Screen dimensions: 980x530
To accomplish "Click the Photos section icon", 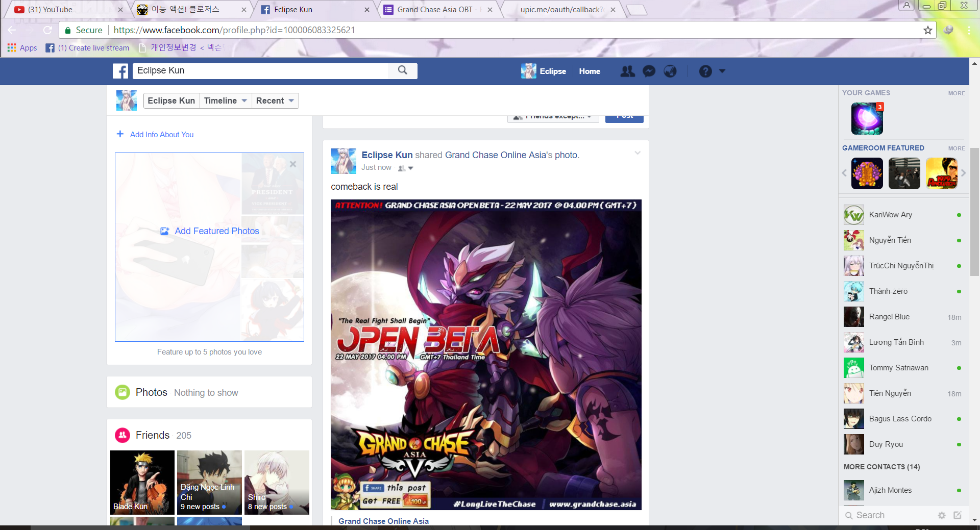I will tap(122, 392).
